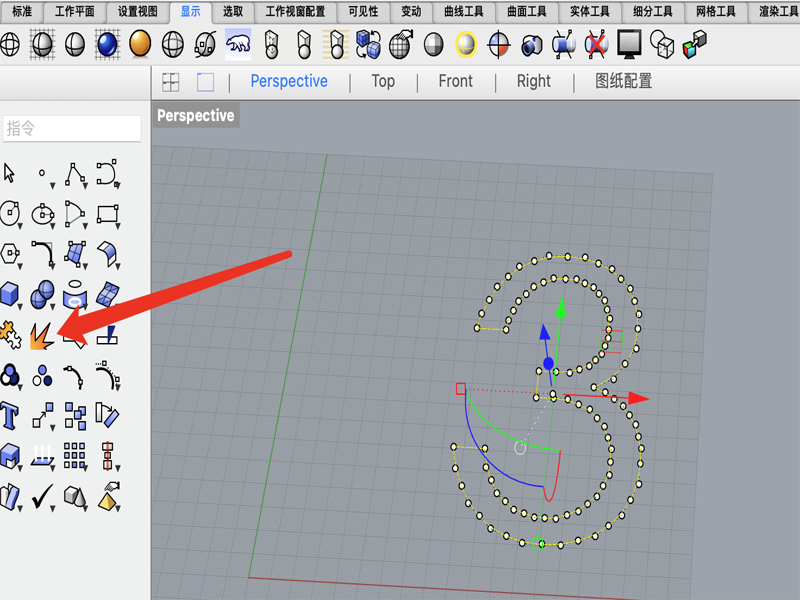This screenshot has width=800, height=600.
Task: Click the half-shaded gray sphere icon
Action: pos(434,44)
